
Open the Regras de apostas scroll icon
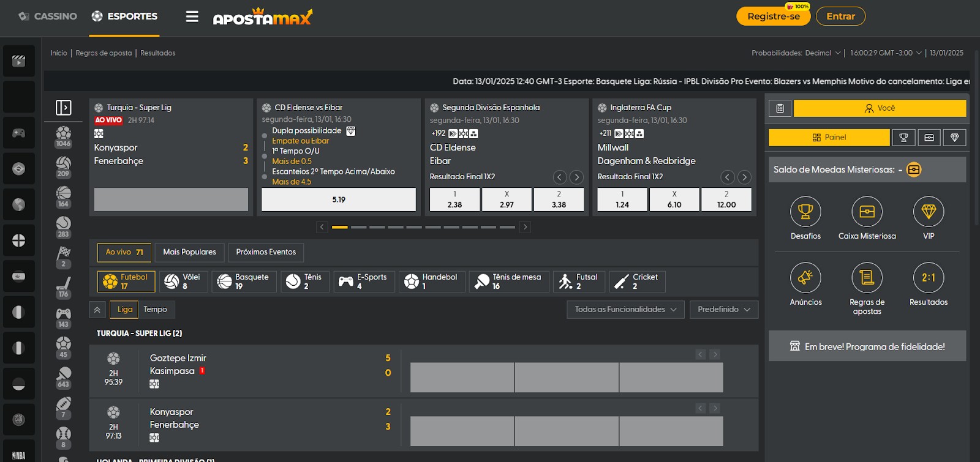(x=867, y=278)
